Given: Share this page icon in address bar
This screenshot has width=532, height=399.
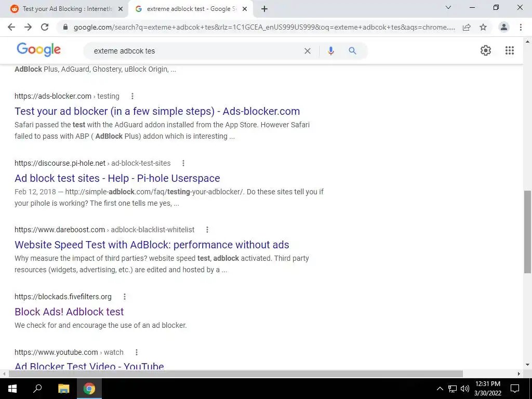Looking at the screenshot, I should [467, 27].
